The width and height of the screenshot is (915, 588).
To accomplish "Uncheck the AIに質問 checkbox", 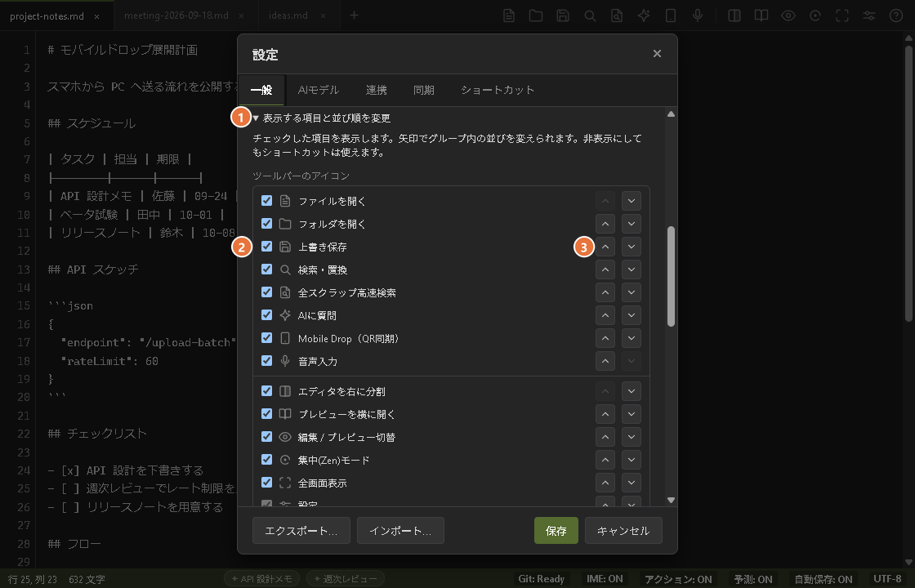I will pyautogui.click(x=266, y=314).
